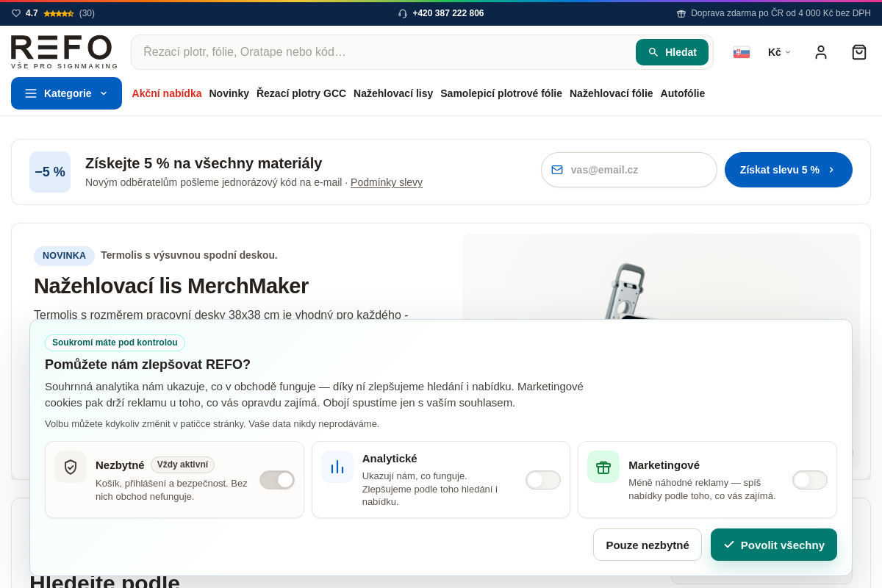Open Nažehlovací fólie menu item
882x588 pixels.
(x=612, y=93)
